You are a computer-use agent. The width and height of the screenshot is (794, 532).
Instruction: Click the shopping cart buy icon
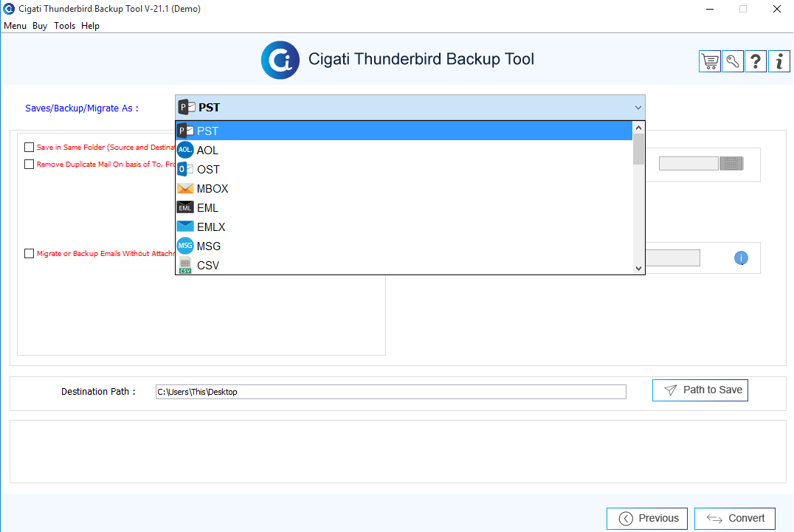[709, 62]
